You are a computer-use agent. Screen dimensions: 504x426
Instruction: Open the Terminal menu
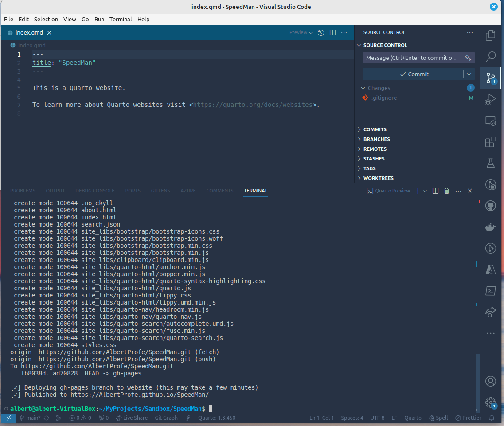click(x=121, y=20)
